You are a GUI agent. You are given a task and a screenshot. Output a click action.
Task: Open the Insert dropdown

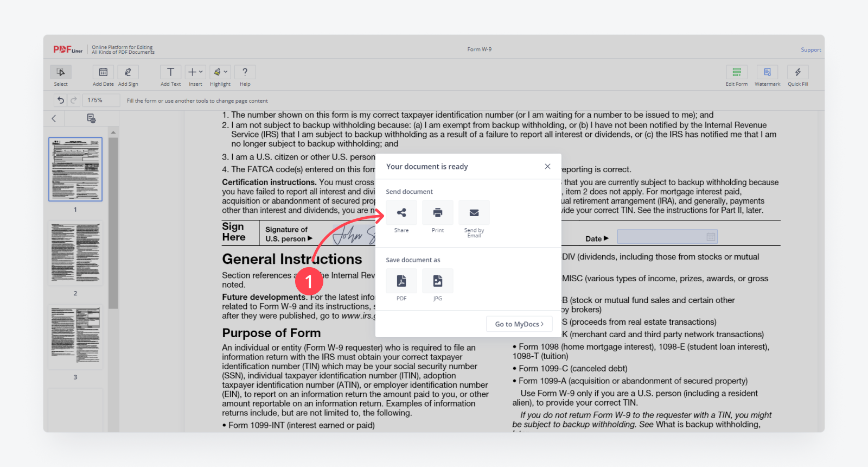click(x=195, y=72)
